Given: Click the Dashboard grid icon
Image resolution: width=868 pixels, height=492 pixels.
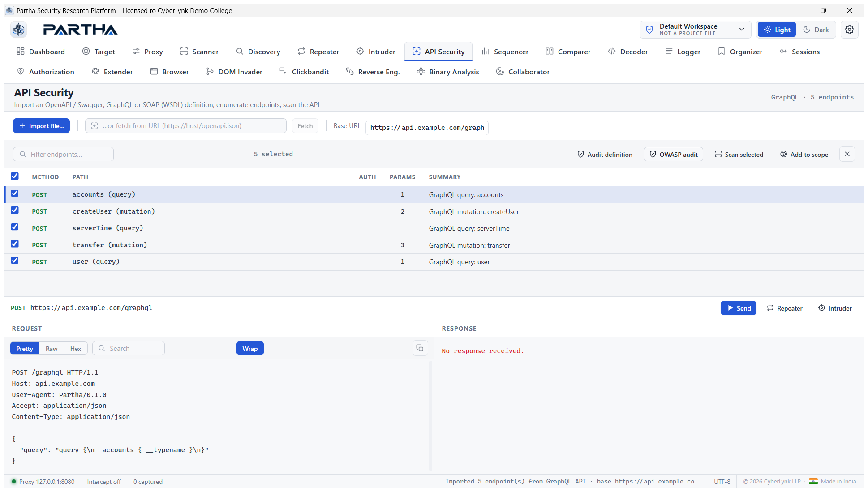Looking at the screenshot, I should pyautogui.click(x=21, y=52).
